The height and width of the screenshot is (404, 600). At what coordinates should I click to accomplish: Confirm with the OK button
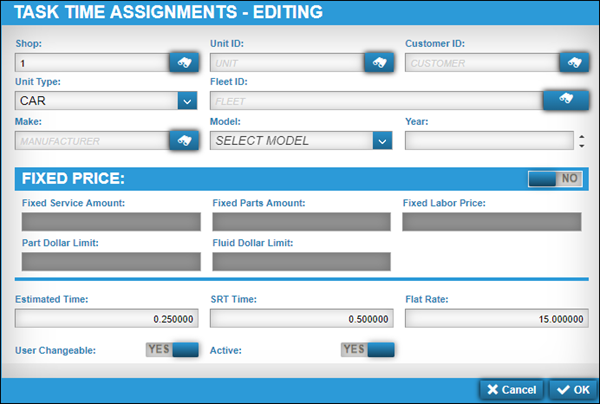pos(573,389)
